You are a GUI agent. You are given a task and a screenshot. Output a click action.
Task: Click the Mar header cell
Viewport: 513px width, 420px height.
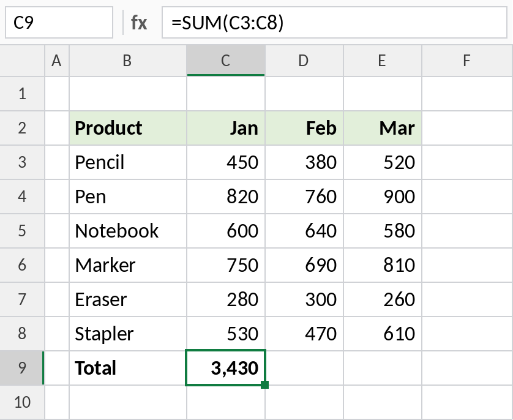(x=383, y=128)
